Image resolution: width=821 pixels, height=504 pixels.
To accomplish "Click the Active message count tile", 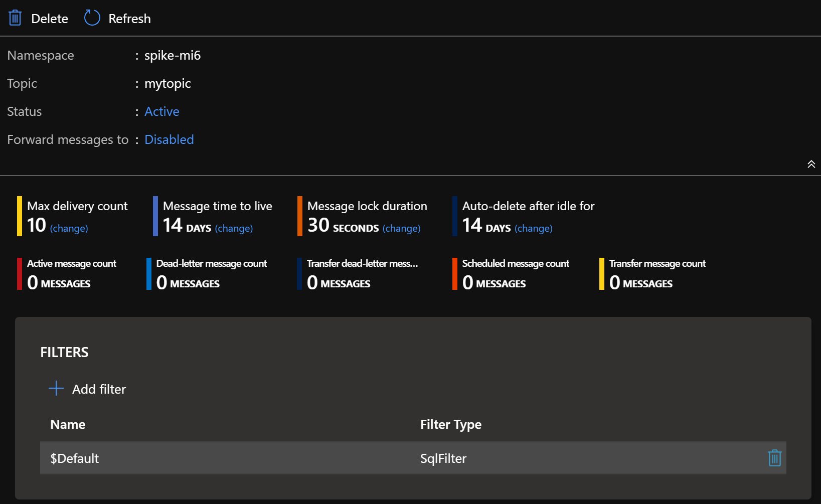I will click(x=67, y=274).
